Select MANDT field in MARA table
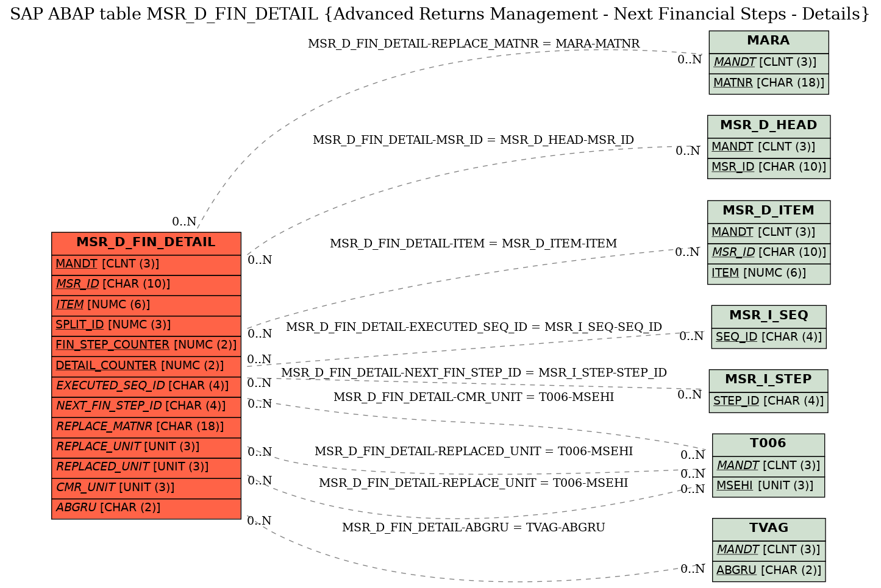Screen dimensions: 881x588 768,63
